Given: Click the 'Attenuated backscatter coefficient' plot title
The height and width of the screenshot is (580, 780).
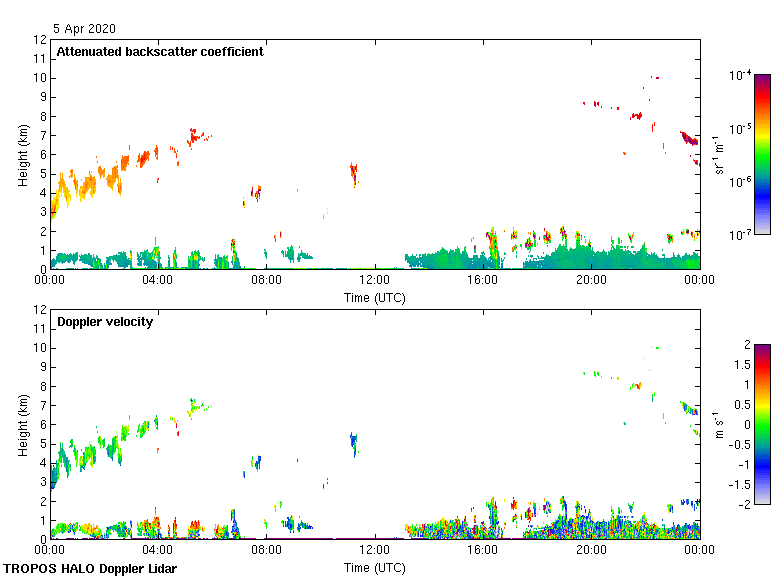Looking at the screenshot, I should [x=160, y=52].
